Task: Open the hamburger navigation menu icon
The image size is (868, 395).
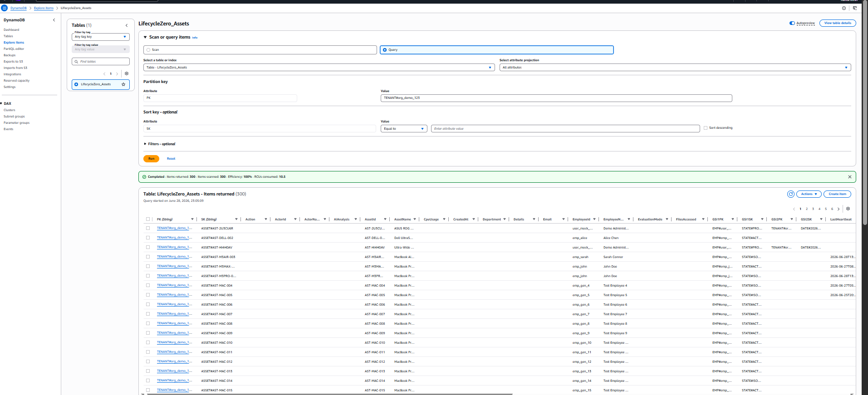Action: pyautogui.click(x=5, y=8)
